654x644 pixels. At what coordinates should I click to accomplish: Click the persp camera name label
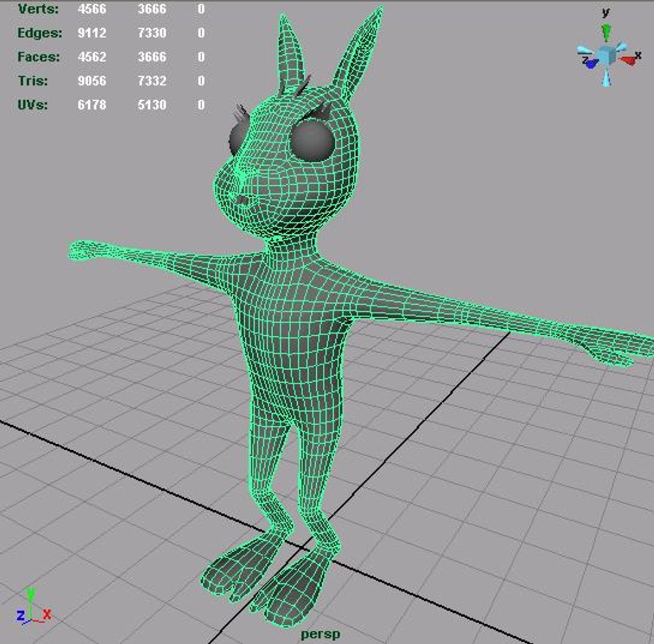[x=320, y=635]
